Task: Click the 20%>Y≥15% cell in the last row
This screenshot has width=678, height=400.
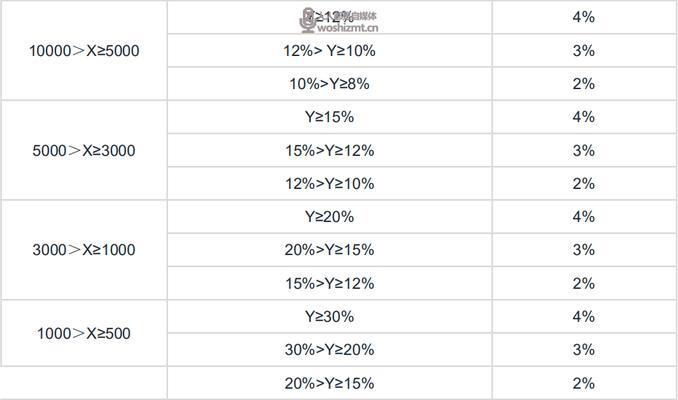Action: [x=329, y=383]
